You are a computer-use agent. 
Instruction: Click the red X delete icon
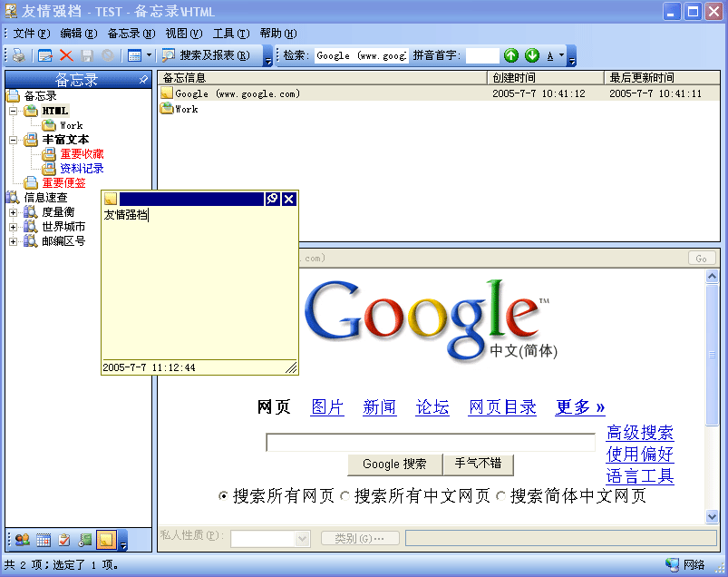point(66,55)
